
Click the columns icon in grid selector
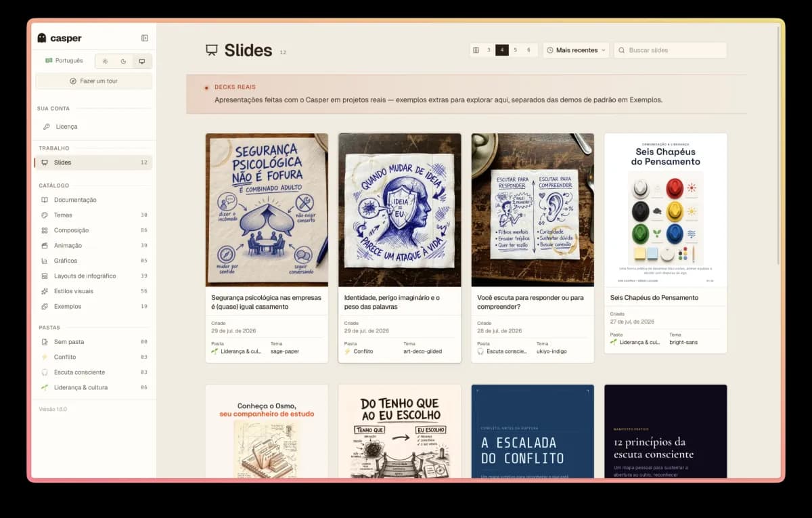point(476,50)
